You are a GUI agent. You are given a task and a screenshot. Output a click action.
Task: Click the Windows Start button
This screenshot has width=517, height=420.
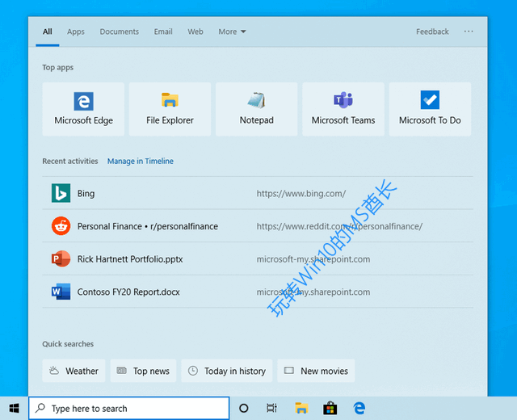tap(15, 409)
